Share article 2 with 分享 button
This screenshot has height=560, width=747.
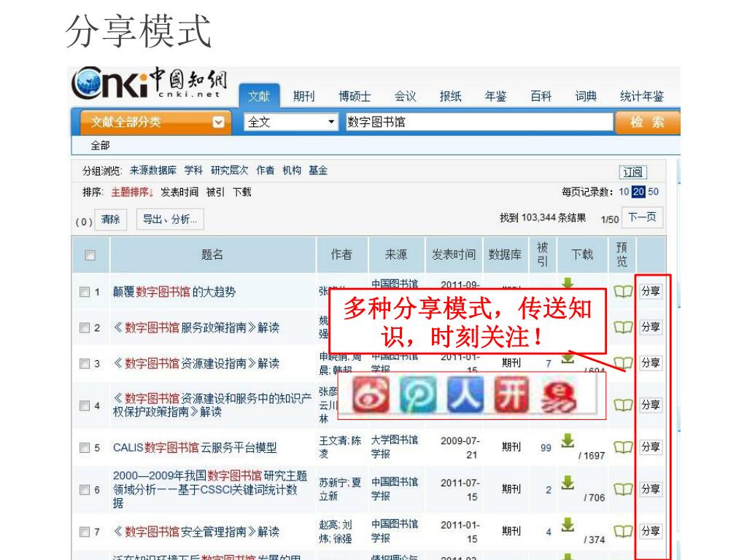click(x=650, y=327)
